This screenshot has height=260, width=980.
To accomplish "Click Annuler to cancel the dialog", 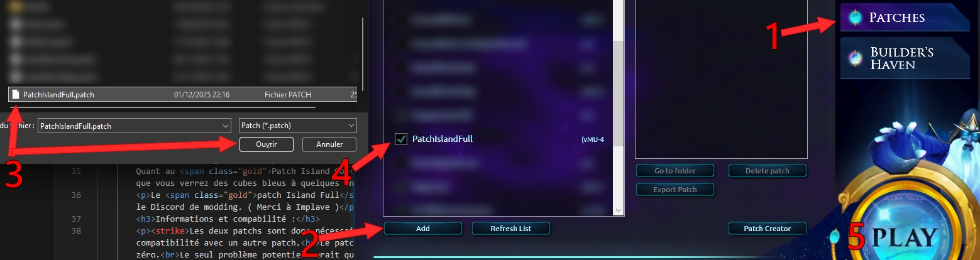I will 329,144.
